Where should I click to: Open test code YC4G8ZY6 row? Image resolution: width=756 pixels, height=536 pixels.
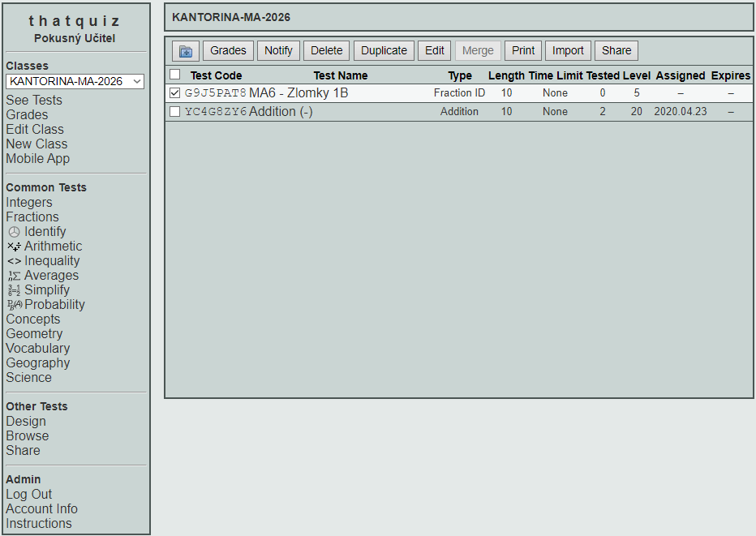216,112
